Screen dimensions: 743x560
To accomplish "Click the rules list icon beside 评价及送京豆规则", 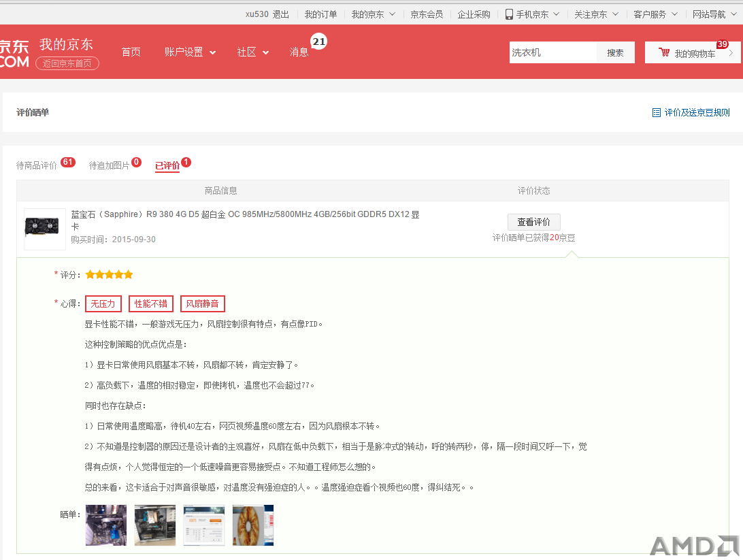I will coord(657,112).
